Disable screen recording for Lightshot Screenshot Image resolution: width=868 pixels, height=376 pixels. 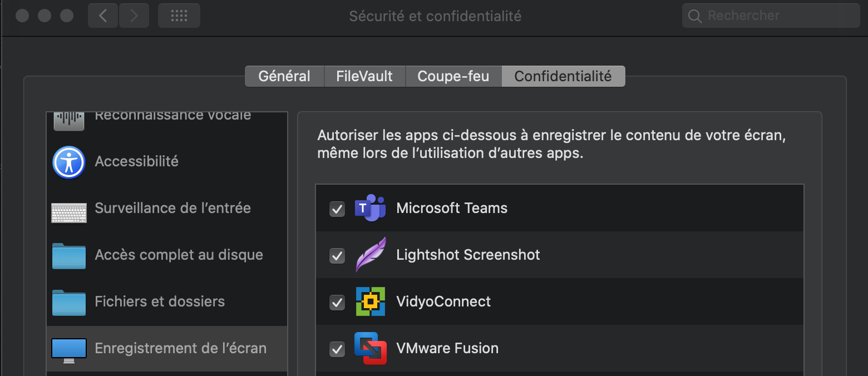[x=337, y=256]
